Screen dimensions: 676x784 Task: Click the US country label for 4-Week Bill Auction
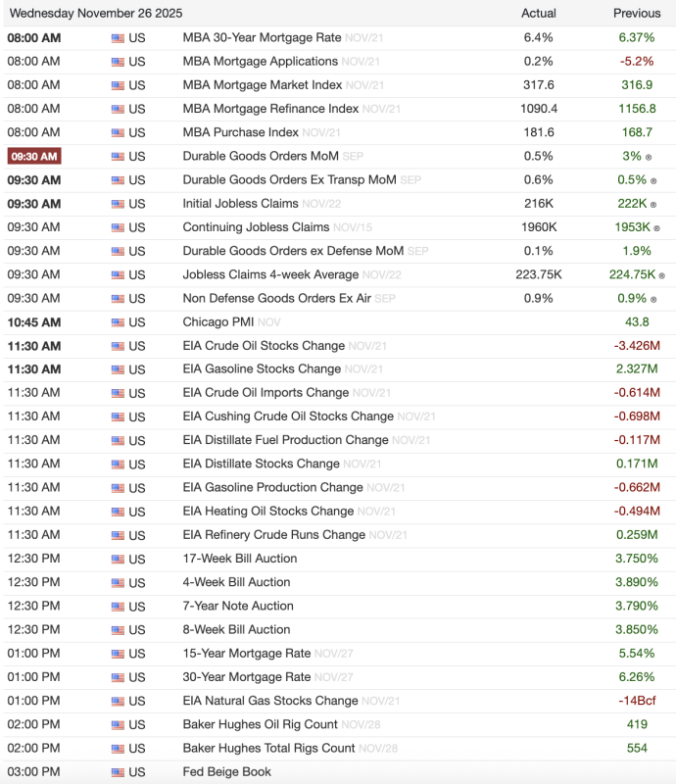(137, 583)
